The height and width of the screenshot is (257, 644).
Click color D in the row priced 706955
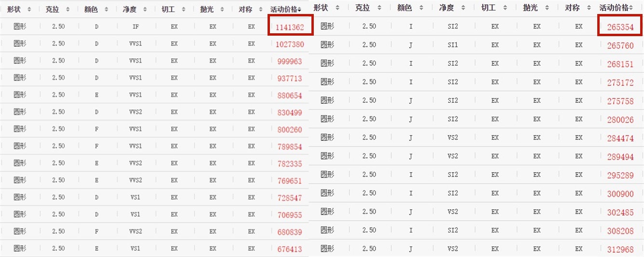coord(97,215)
